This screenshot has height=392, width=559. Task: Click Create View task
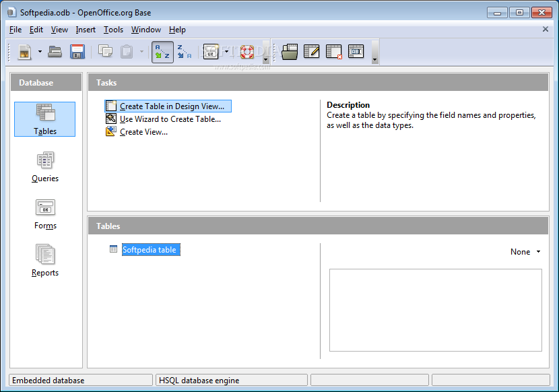143,132
